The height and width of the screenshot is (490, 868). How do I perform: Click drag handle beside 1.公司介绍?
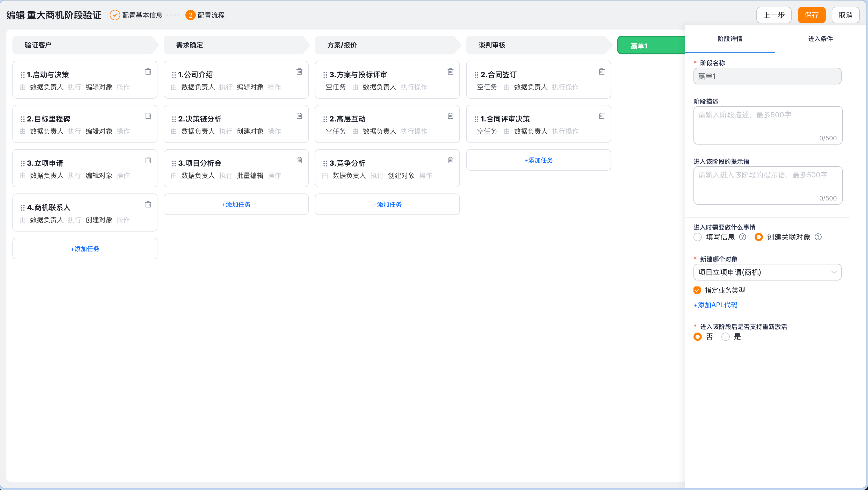174,75
